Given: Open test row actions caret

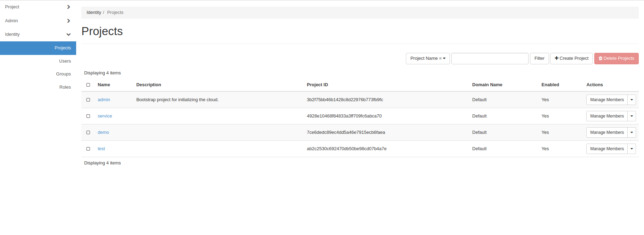Looking at the screenshot, I should [x=632, y=149].
